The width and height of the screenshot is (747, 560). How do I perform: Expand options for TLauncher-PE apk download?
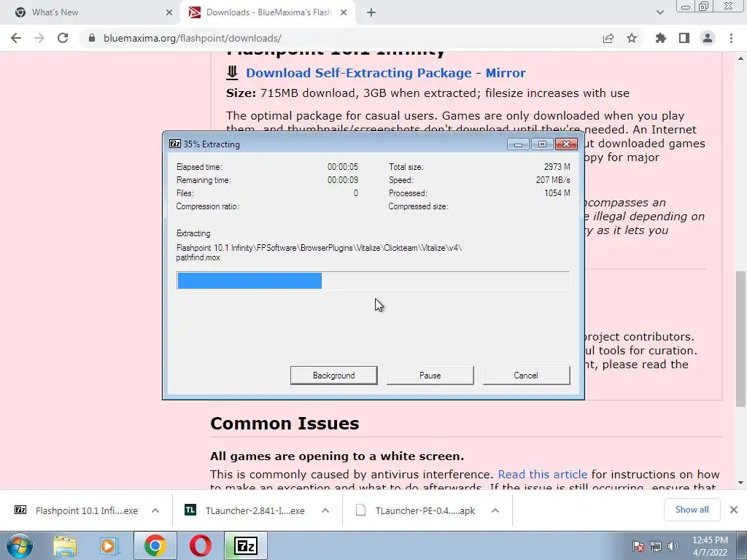coord(495,510)
